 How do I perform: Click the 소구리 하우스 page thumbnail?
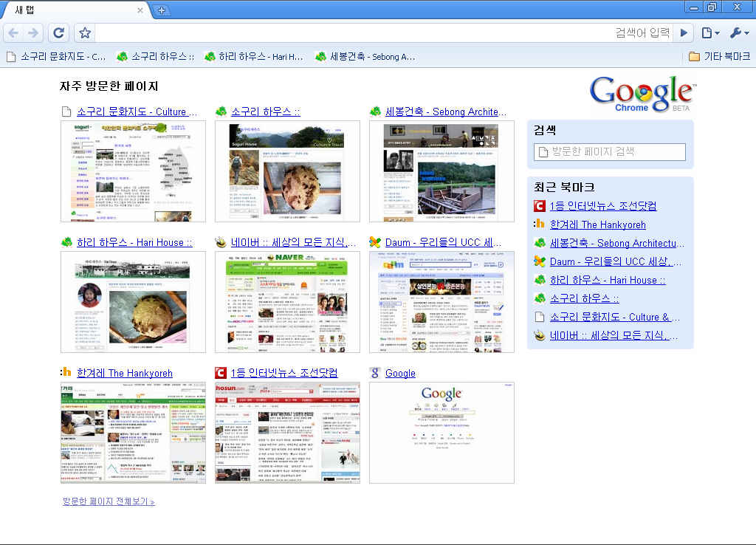click(287, 171)
